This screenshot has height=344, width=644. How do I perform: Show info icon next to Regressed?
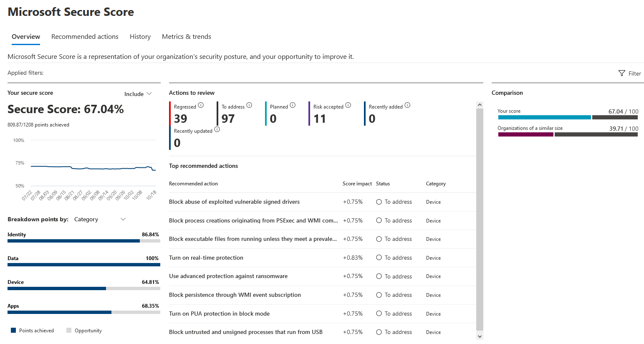click(201, 105)
